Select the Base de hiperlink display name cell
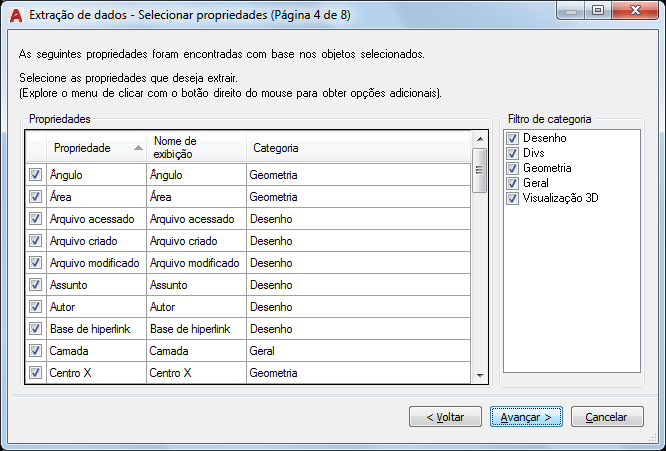The width and height of the screenshot is (666, 451). click(x=196, y=329)
